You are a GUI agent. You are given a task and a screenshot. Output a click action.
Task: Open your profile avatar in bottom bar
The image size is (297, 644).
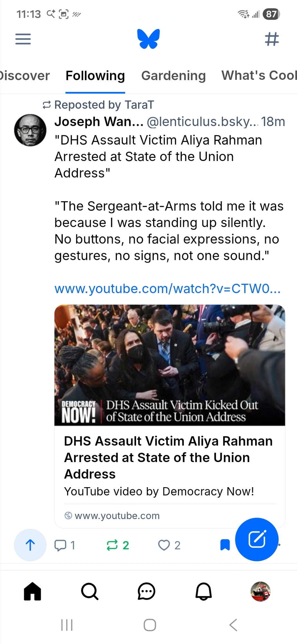(x=260, y=592)
